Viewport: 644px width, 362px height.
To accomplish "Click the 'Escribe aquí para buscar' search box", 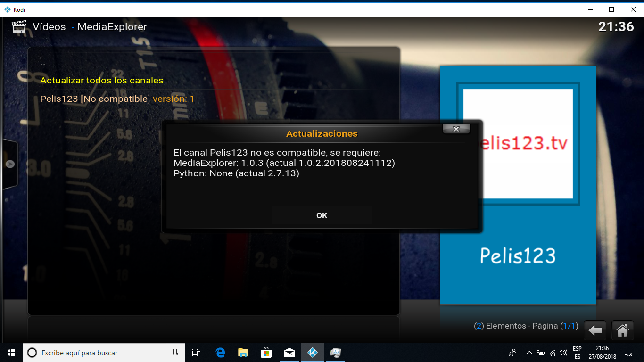I will 104,353.
